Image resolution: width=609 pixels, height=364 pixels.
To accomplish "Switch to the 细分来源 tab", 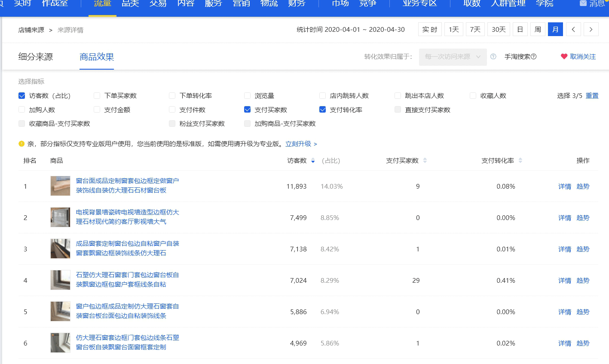I will pos(36,57).
